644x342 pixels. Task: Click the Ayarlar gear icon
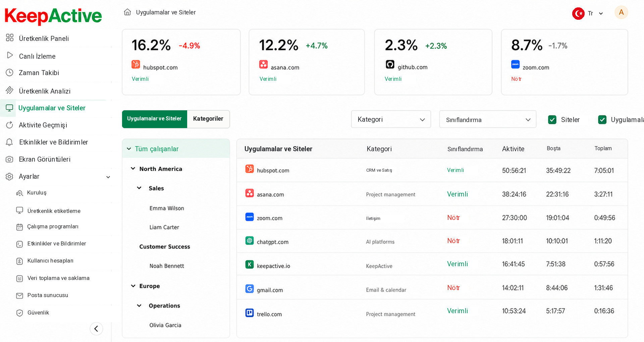[x=9, y=176]
